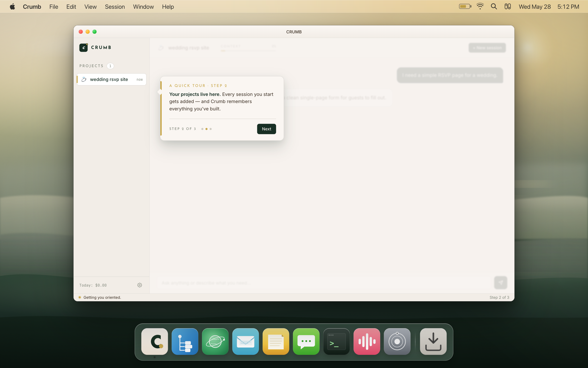Screen dimensions: 588x368
Task: Maximize the Crumb window with green button
Action: point(95,32)
